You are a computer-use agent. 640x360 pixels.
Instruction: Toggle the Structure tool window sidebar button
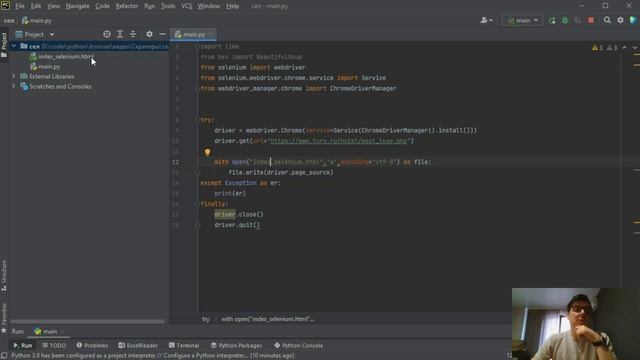point(4,276)
